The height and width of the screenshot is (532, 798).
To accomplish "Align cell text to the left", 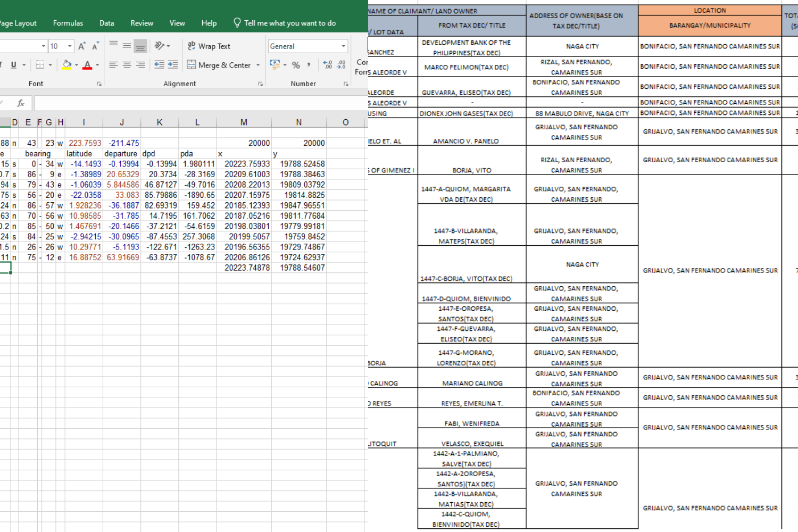I will tap(113, 65).
